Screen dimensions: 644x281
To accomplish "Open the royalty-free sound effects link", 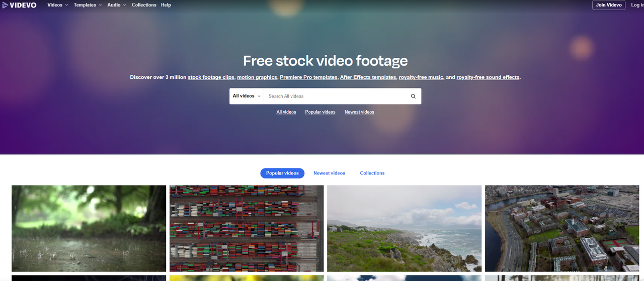I will 488,77.
